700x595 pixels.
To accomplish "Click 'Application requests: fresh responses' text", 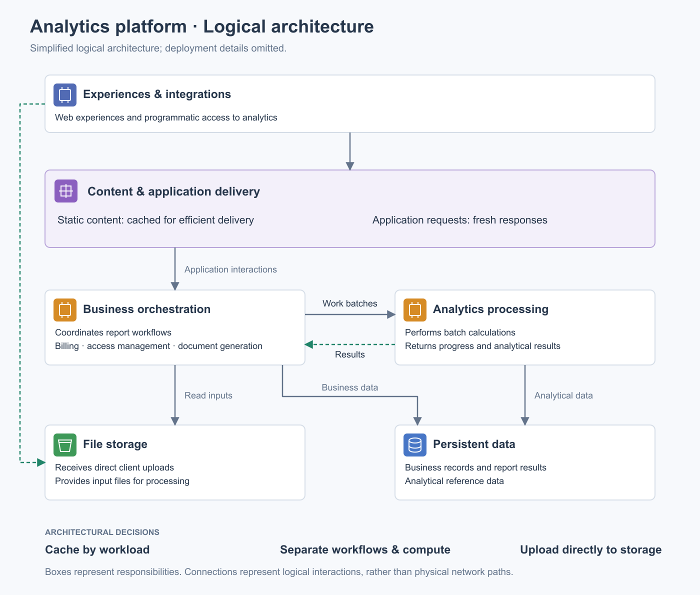I will click(x=460, y=220).
